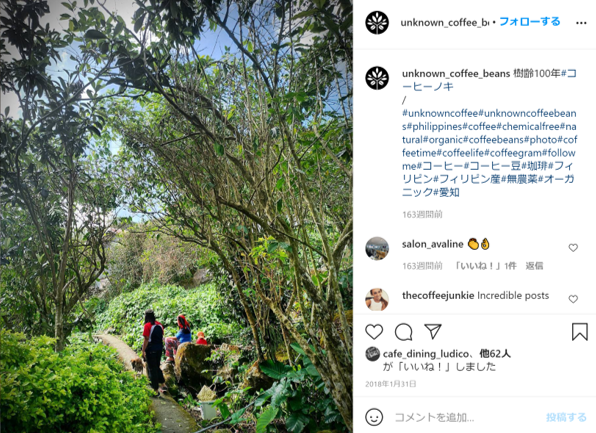Open the coffee tree photo
The image size is (596, 433).
click(x=176, y=216)
